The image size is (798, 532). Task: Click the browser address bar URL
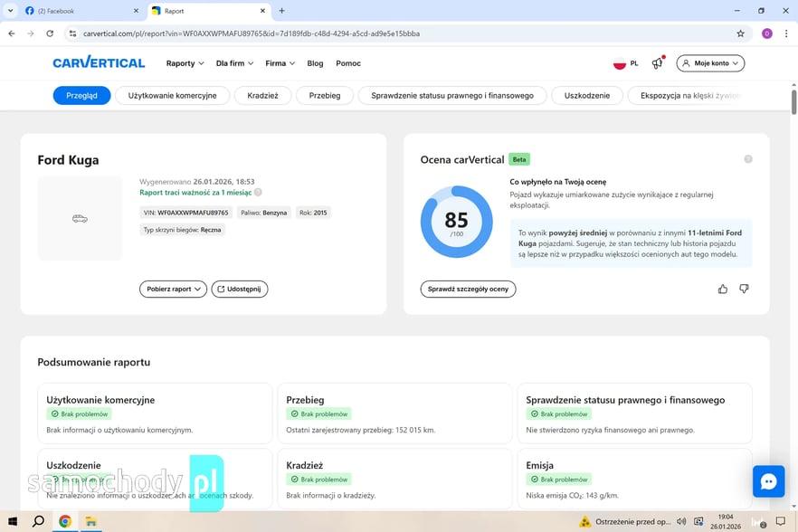coord(252,33)
